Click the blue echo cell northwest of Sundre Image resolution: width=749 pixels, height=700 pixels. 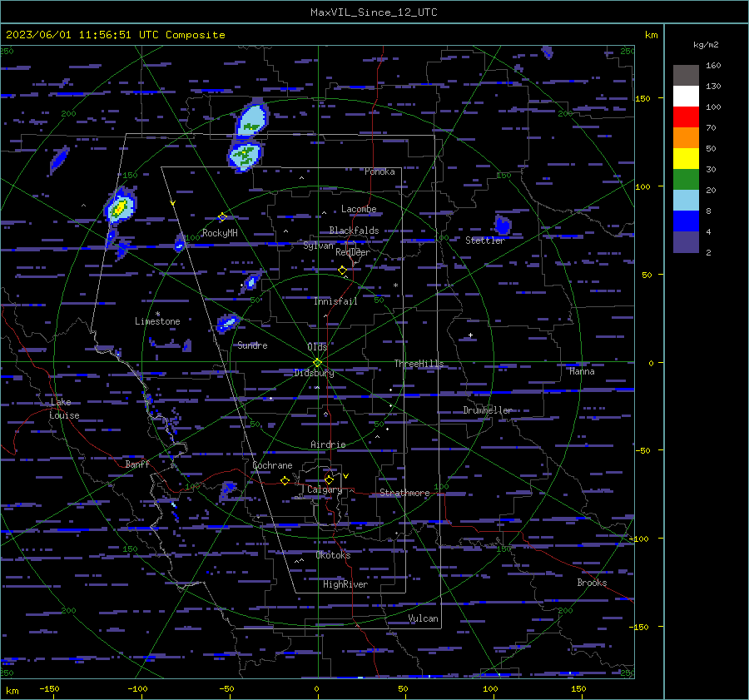pyautogui.click(x=227, y=323)
